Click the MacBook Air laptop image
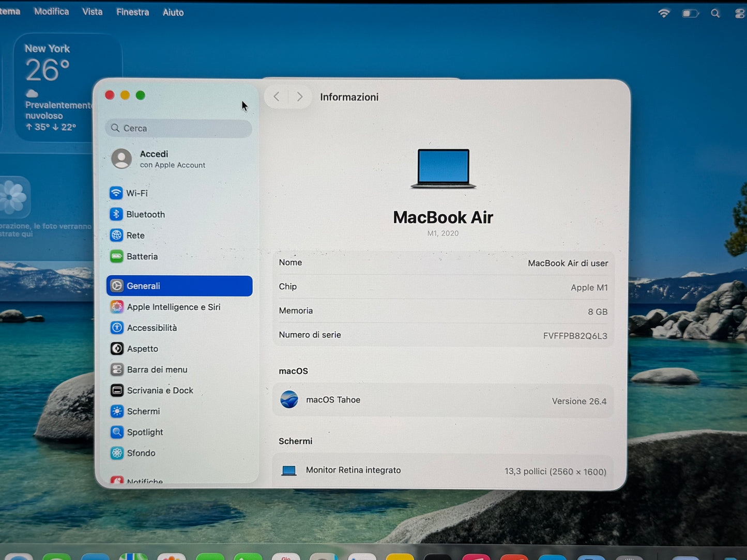The height and width of the screenshot is (560, 747). 444,169
